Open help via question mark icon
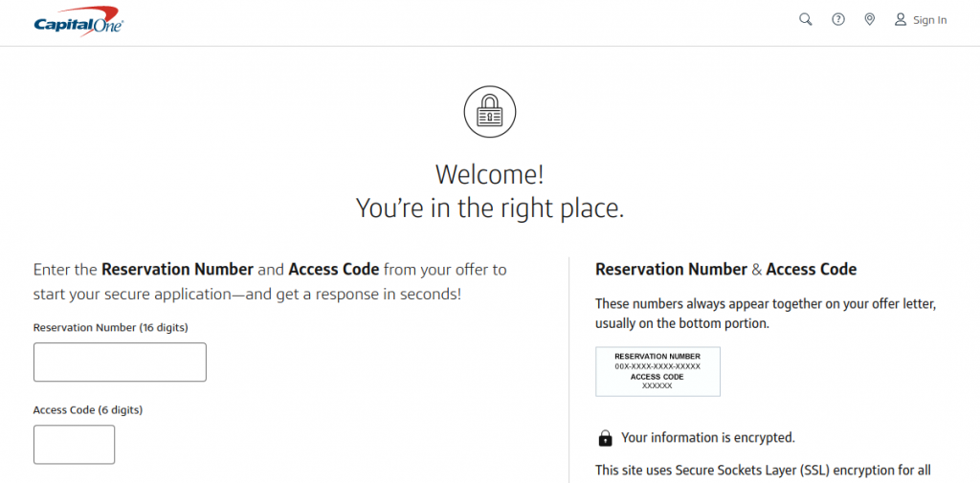Viewport: 980px width, 483px height. [838, 20]
